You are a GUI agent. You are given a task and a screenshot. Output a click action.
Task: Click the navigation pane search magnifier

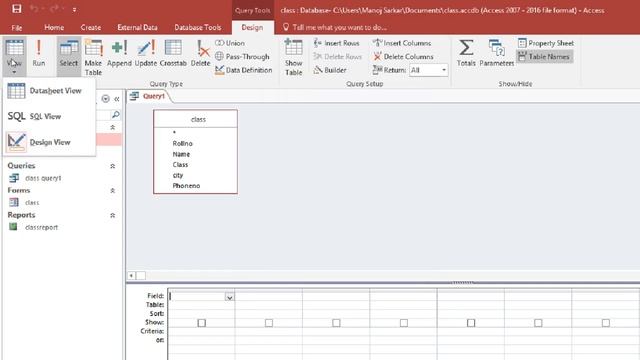(116, 115)
